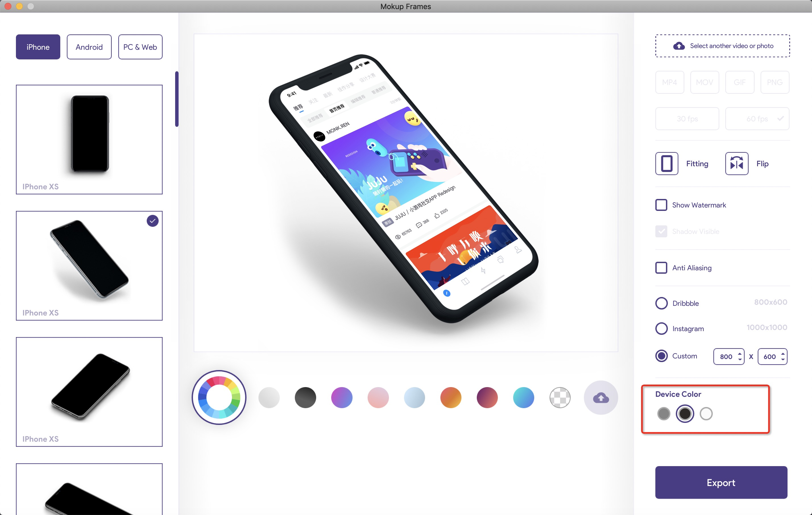The width and height of the screenshot is (812, 515).
Task: Select the upright iPhone XS mockup thumbnail
Action: (x=89, y=140)
